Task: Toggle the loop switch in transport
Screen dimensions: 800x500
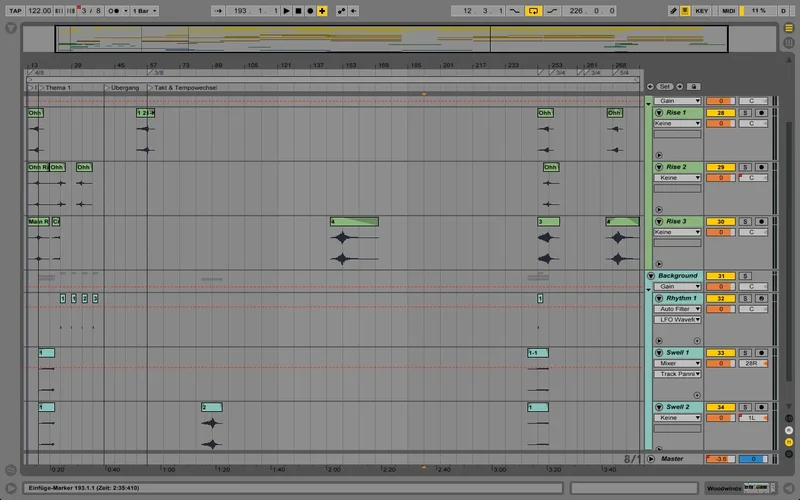Action: pyautogui.click(x=533, y=10)
